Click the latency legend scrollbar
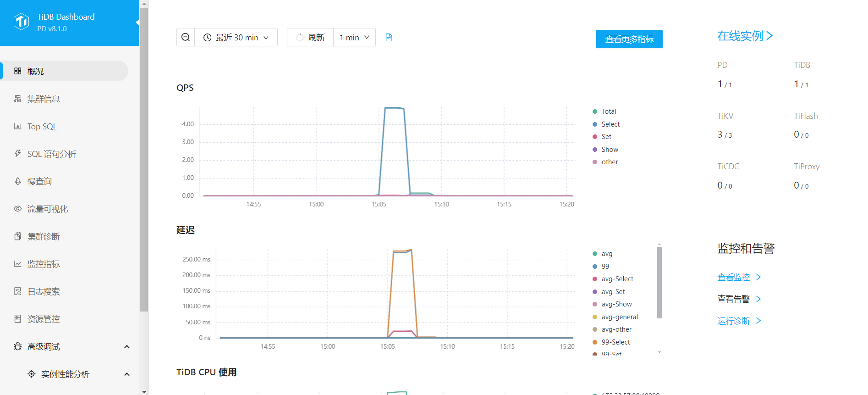Viewport: 868px width, 395px height. pyautogui.click(x=659, y=283)
